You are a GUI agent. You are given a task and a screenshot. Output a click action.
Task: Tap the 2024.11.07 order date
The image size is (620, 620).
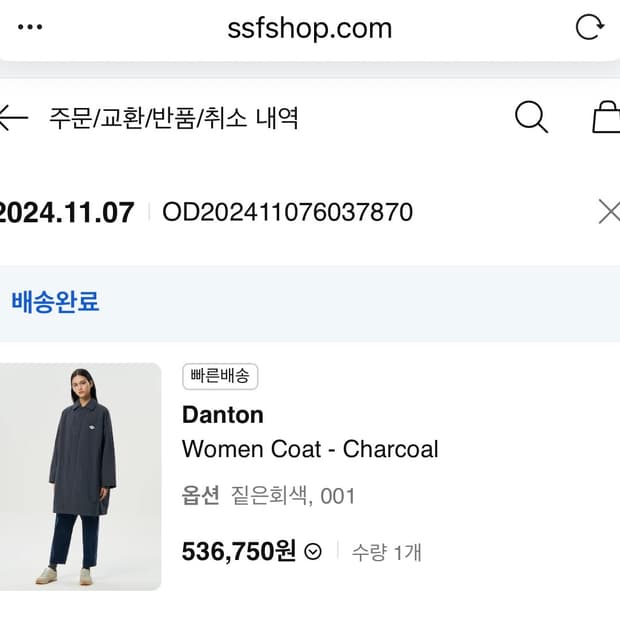tap(67, 212)
